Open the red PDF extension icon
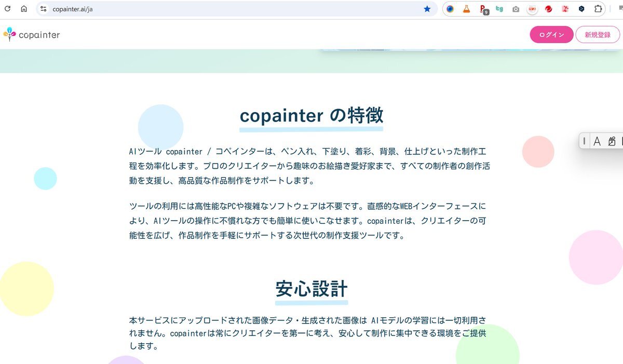623x364 pixels. coord(532,9)
